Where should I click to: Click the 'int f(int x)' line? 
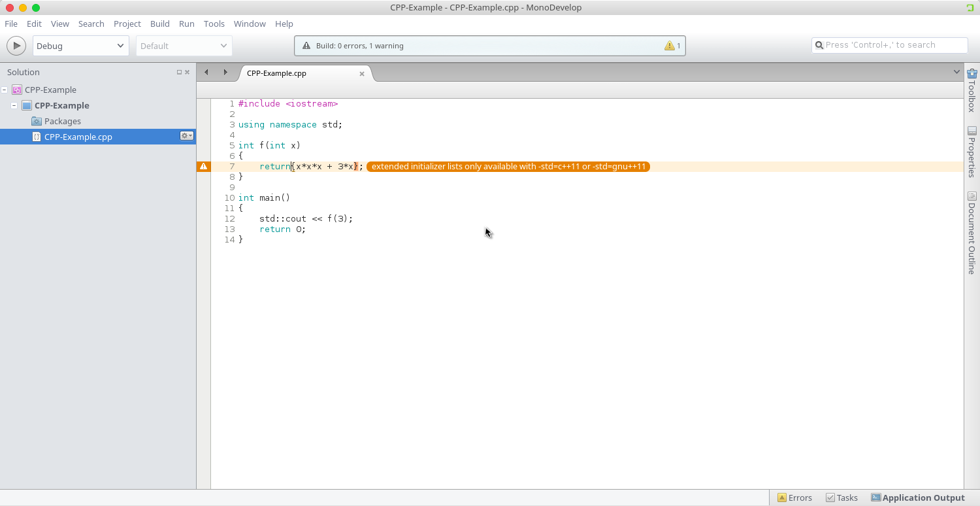pos(269,146)
